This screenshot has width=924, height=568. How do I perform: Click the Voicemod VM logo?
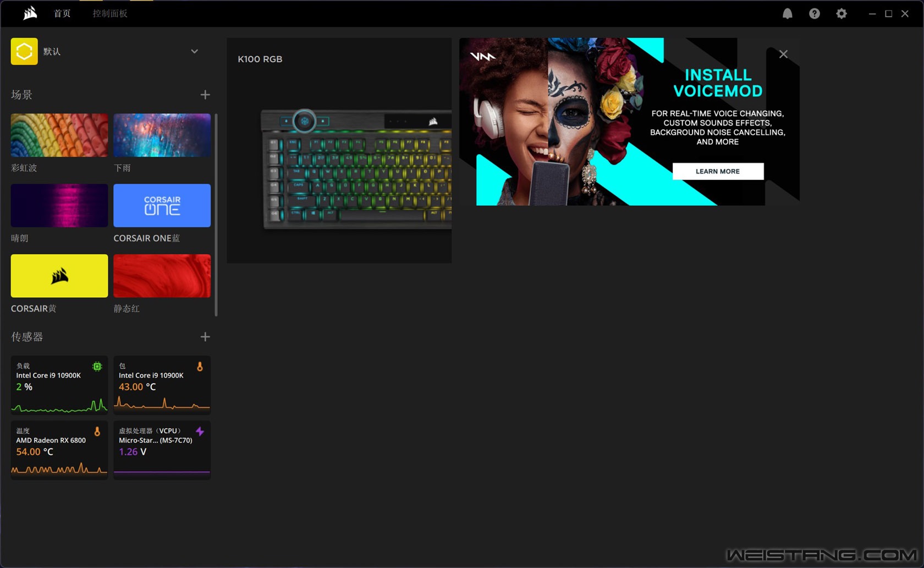coord(482,56)
